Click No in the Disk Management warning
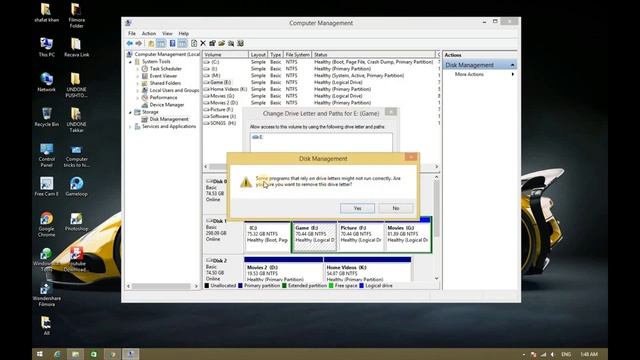Screen dimensions: 640x360 [396, 208]
